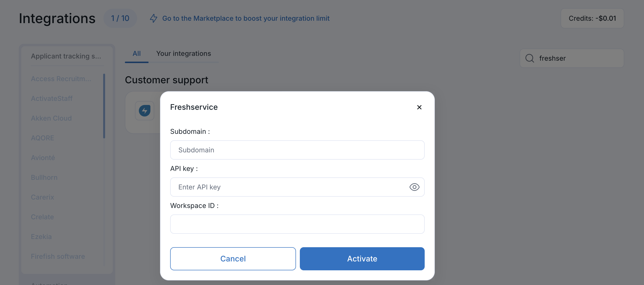Expand the Applicant tracking category header
Image resolution: width=644 pixels, height=285 pixels.
pyautogui.click(x=66, y=56)
